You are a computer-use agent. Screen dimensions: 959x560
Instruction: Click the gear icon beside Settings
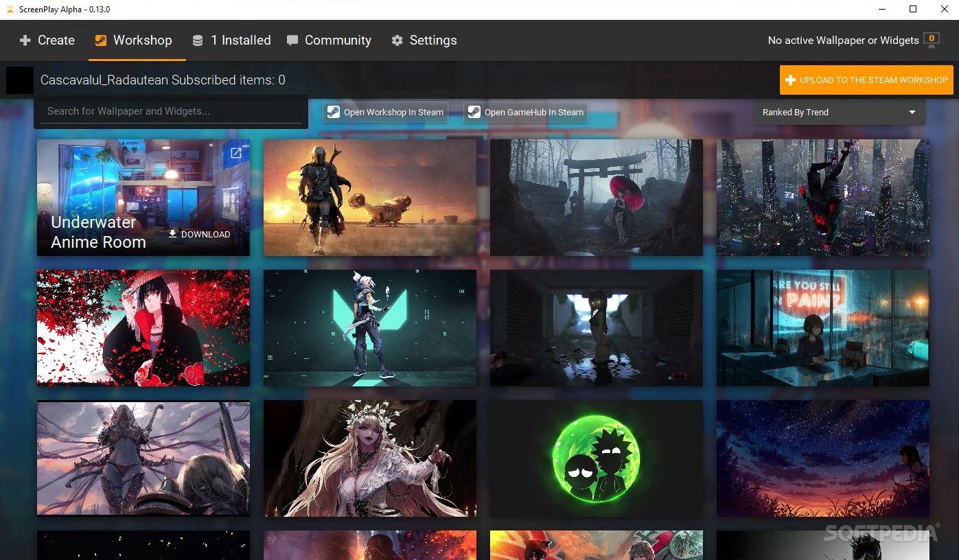pyautogui.click(x=397, y=40)
